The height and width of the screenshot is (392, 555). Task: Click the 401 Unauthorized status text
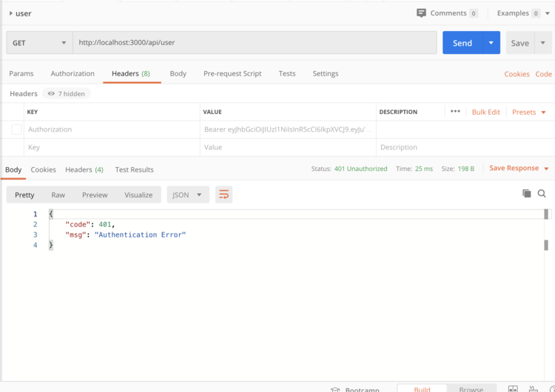coord(360,169)
